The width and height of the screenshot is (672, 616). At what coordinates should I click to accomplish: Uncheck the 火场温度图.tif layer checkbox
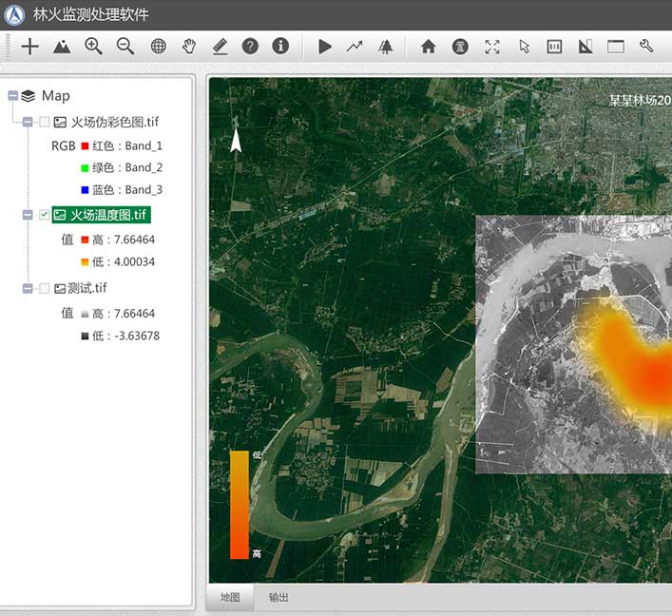[x=44, y=215]
